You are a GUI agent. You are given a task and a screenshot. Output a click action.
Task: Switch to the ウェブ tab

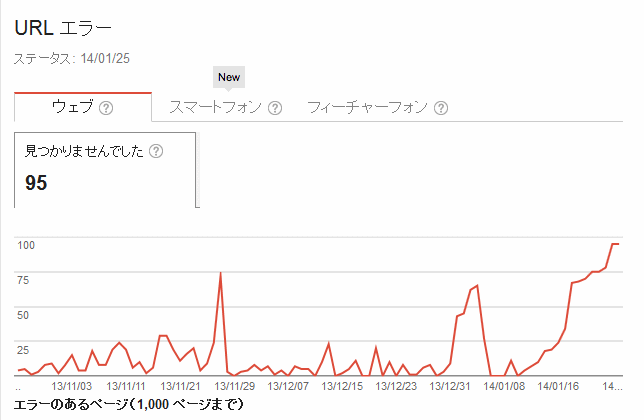click(83, 107)
